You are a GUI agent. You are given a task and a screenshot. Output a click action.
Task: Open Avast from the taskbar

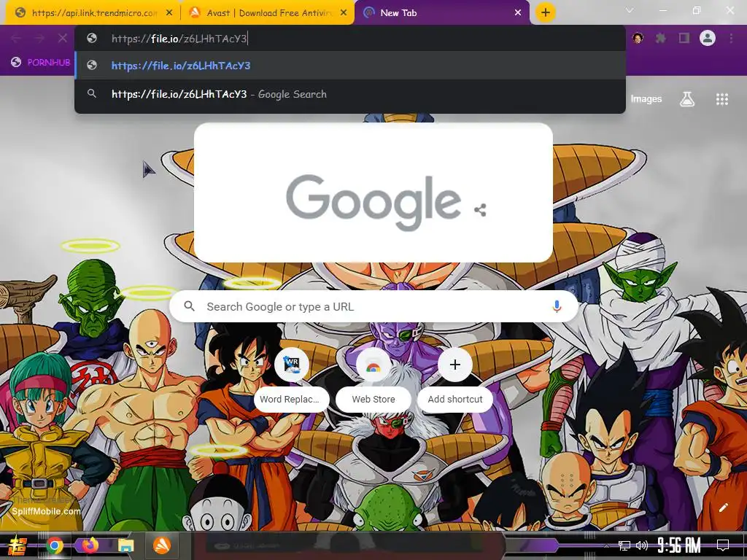coord(162,545)
